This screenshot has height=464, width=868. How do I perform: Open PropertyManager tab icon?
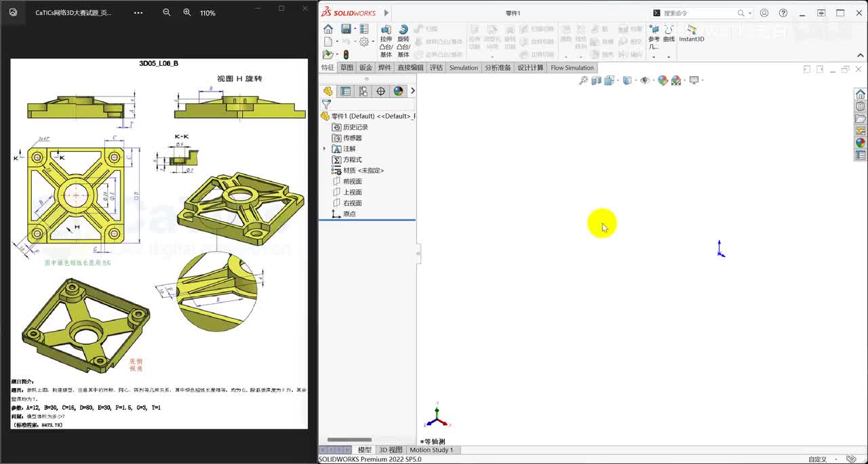(x=346, y=91)
